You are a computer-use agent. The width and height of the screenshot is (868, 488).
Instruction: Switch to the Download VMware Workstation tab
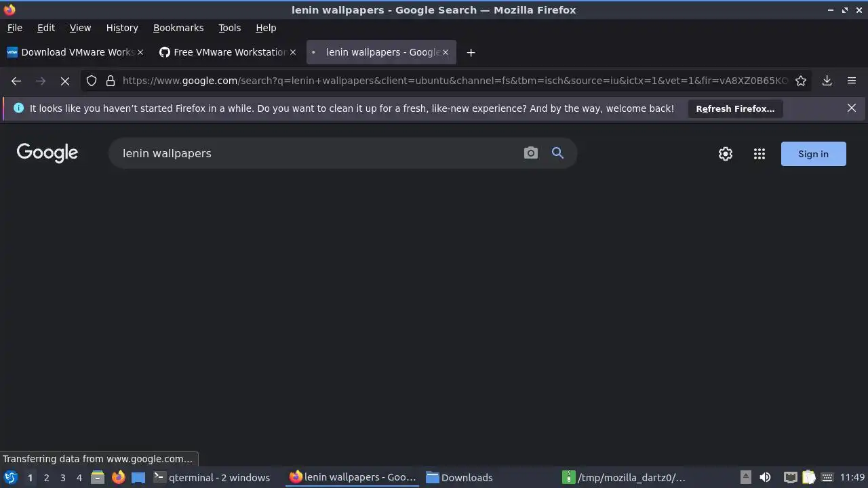point(75,52)
